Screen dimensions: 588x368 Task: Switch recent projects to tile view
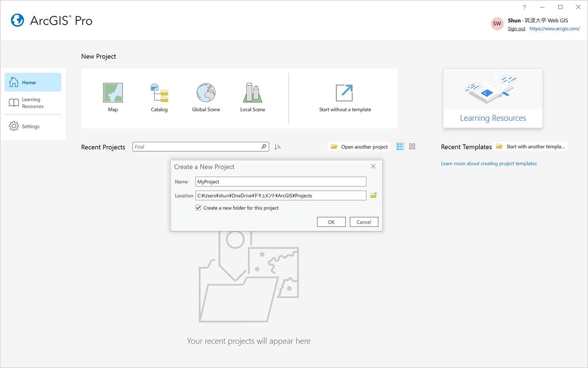(412, 146)
